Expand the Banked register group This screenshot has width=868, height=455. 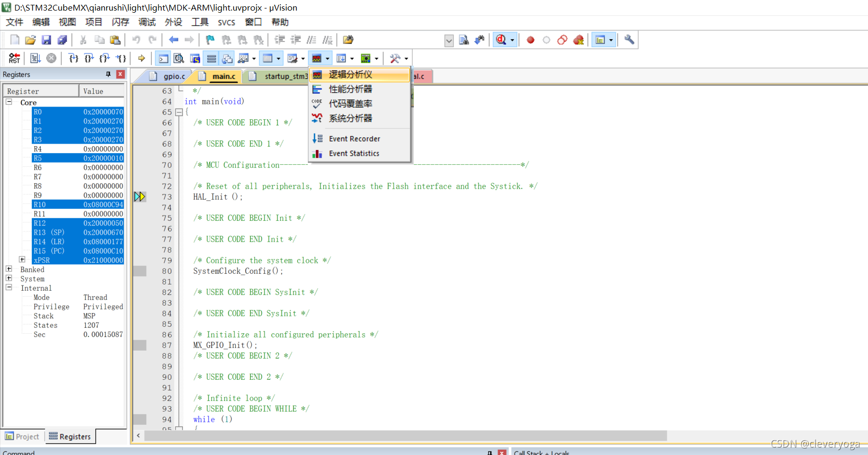9,269
